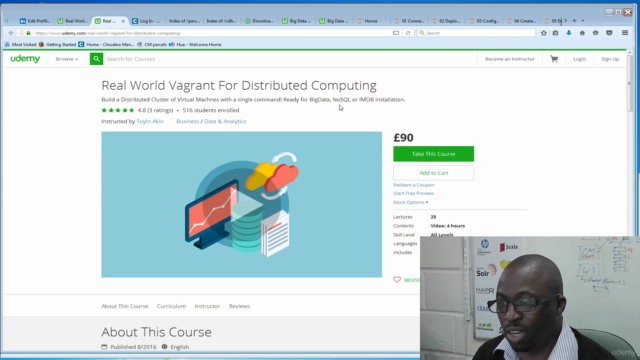This screenshot has height=360, width=640.
Task: Jump to the Curriculum section
Action: coord(171,306)
